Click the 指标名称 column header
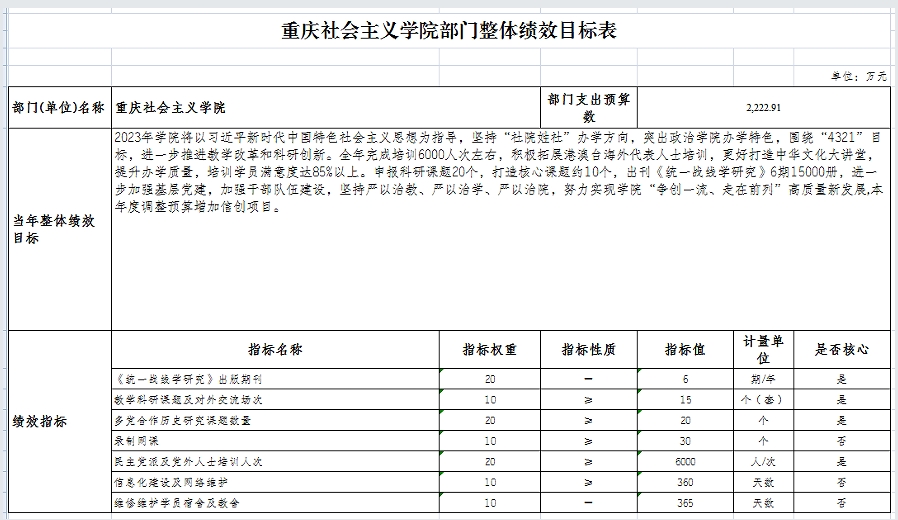This screenshot has width=898, height=520. (x=275, y=349)
